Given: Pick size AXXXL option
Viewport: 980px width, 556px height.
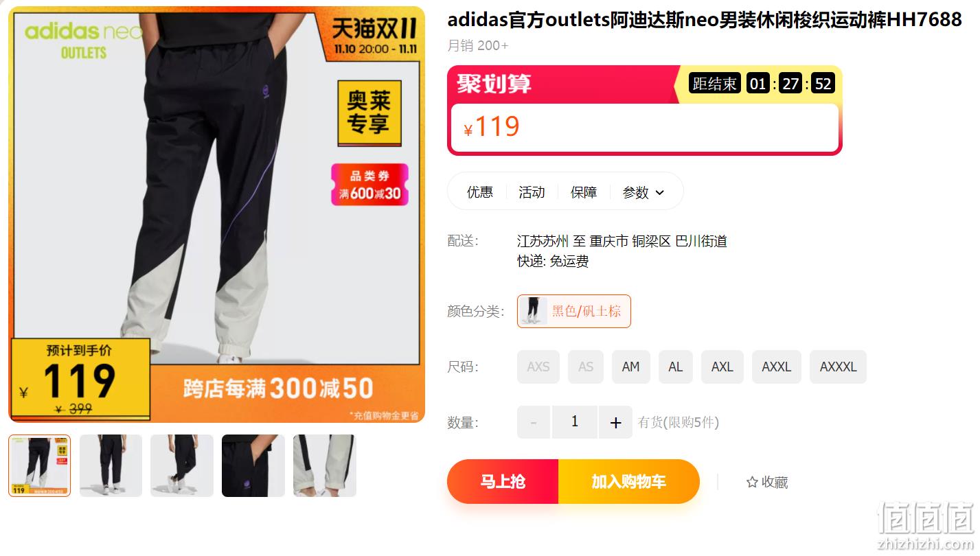Looking at the screenshot, I should (x=839, y=367).
